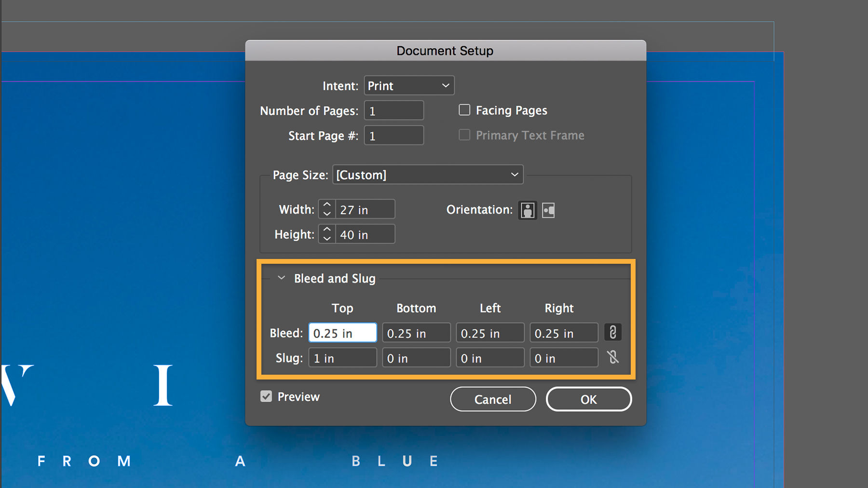Select the landscape orientation icon
This screenshot has height=488, width=868.
click(548, 210)
